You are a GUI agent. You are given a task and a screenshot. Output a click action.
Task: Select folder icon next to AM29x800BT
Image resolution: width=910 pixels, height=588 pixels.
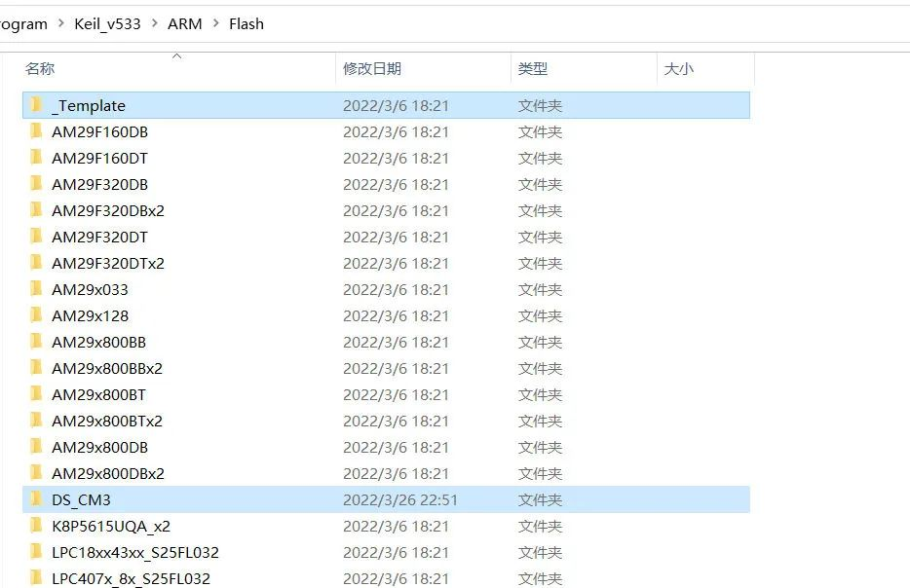(37, 394)
